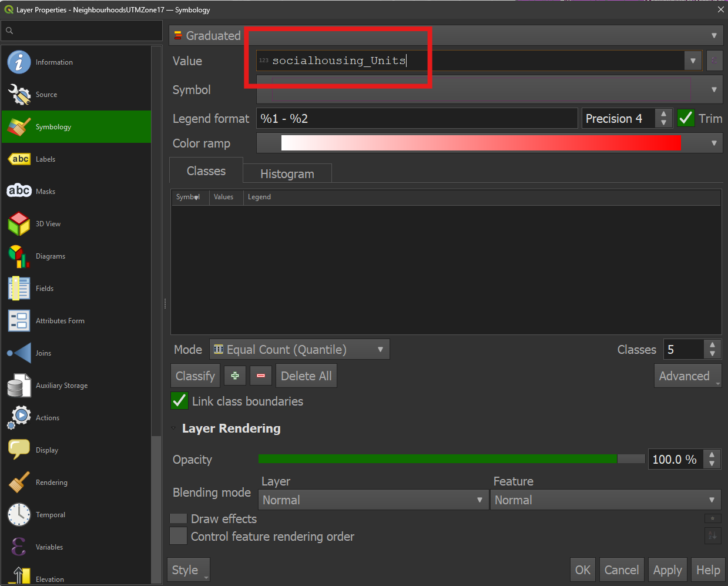Select the Source wrench icon
The height and width of the screenshot is (586, 728).
coord(19,94)
